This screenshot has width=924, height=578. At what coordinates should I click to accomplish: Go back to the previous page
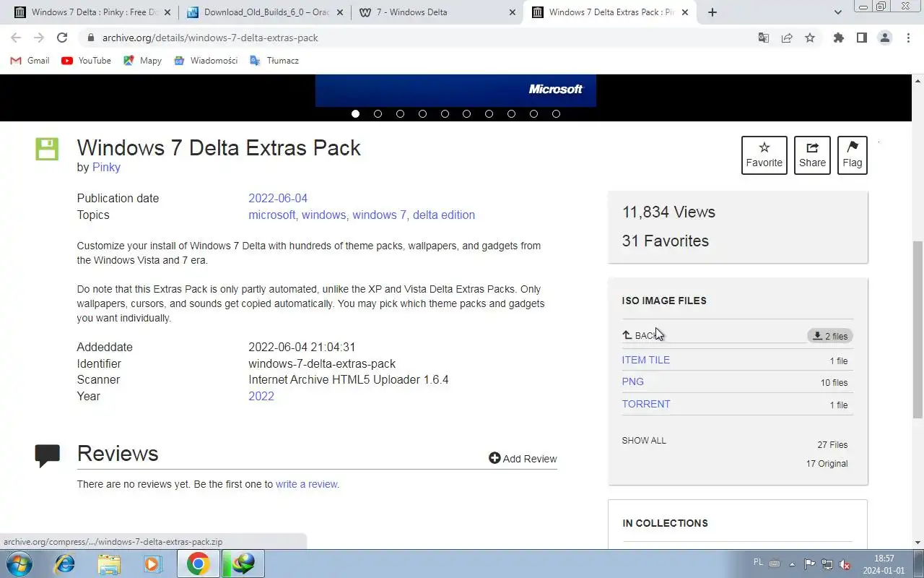click(x=16, y=38)
